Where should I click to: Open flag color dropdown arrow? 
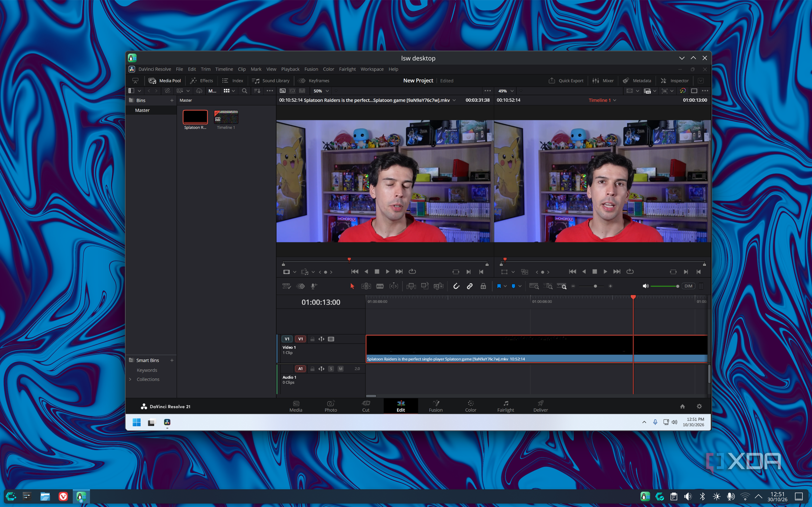(505, 286)
